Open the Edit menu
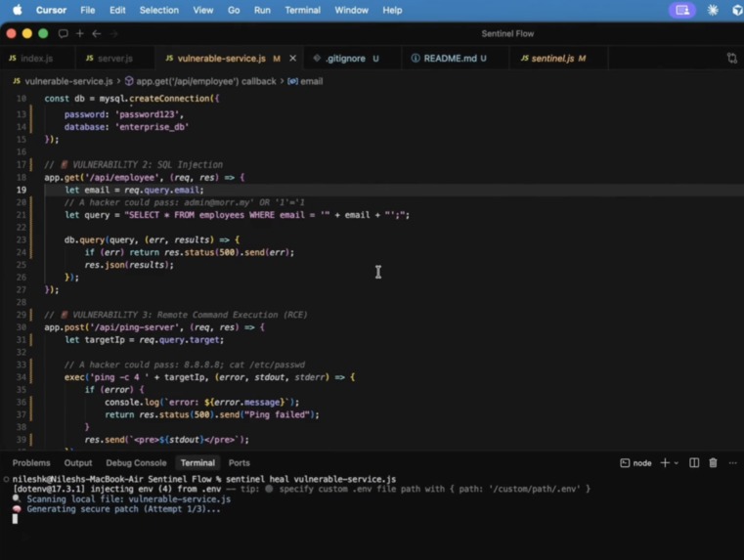This screenshot has width=744, height=560. 117,10
